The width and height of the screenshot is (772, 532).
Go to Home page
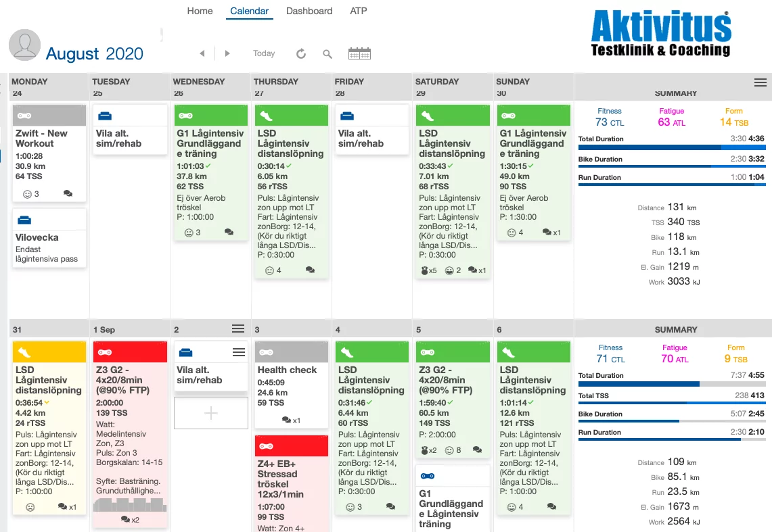pyautogui.click(x=200, y=11)
